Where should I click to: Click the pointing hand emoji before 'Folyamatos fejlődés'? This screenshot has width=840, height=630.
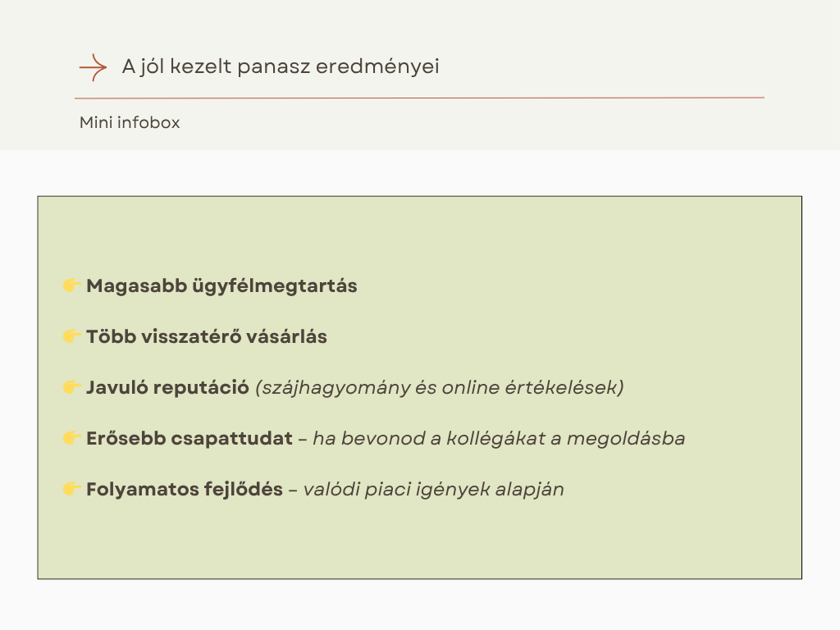[x=72, y=489]
